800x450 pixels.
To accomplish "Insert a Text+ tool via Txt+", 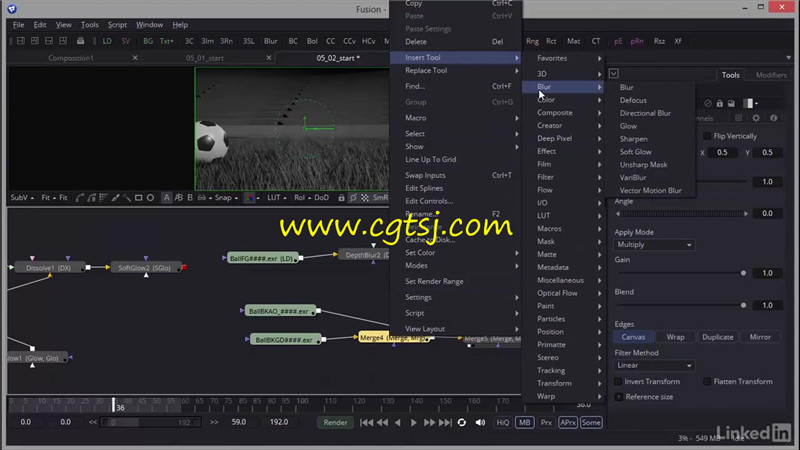I will (167, 41).
